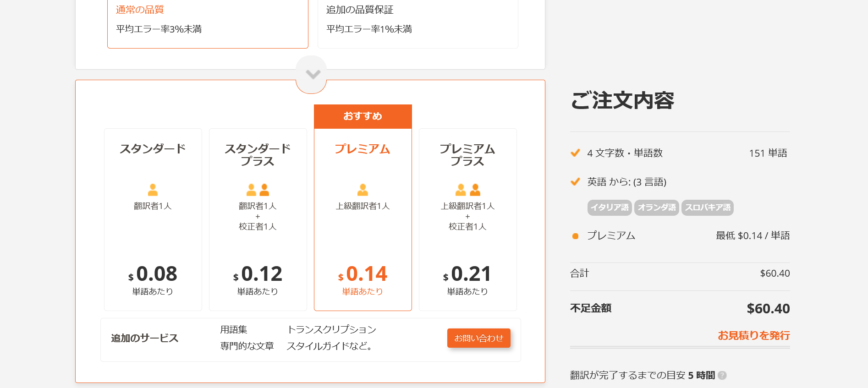The width and height of the screenshot is (868, 388).
Task: Open the お見積りを発行 link
Action: (x=754, y=335)
